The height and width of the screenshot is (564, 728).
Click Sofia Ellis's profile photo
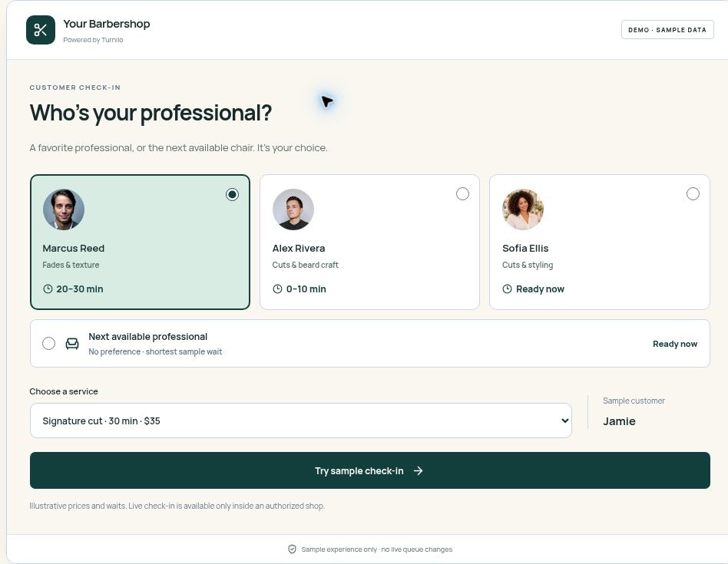click(523, 209)
